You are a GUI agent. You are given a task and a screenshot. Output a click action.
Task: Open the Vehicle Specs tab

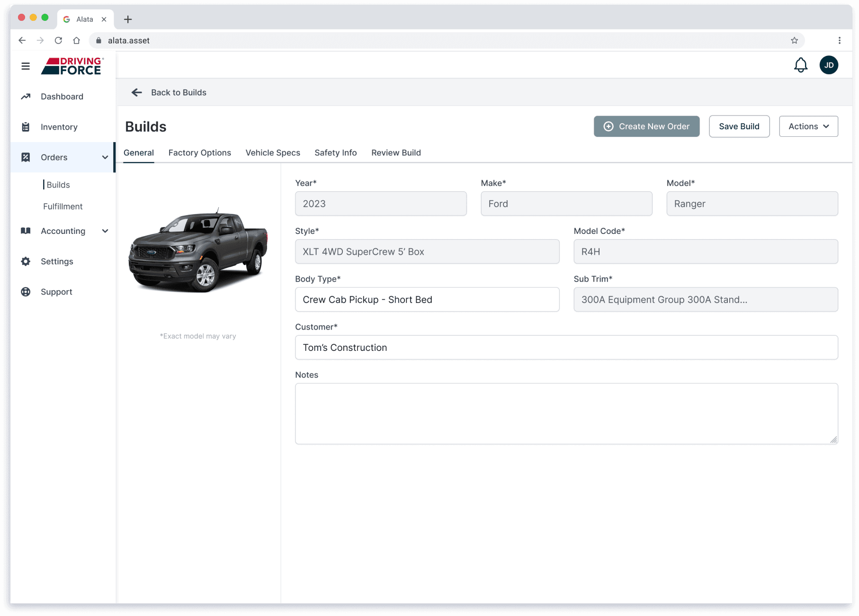(273, 153)
